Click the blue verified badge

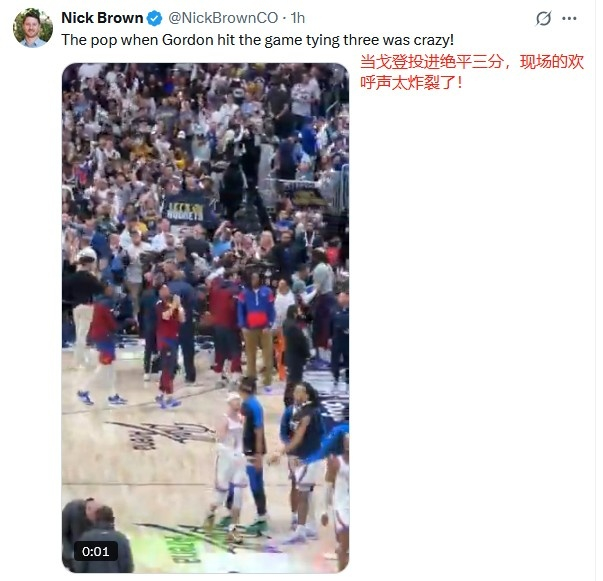coord(155,18)
